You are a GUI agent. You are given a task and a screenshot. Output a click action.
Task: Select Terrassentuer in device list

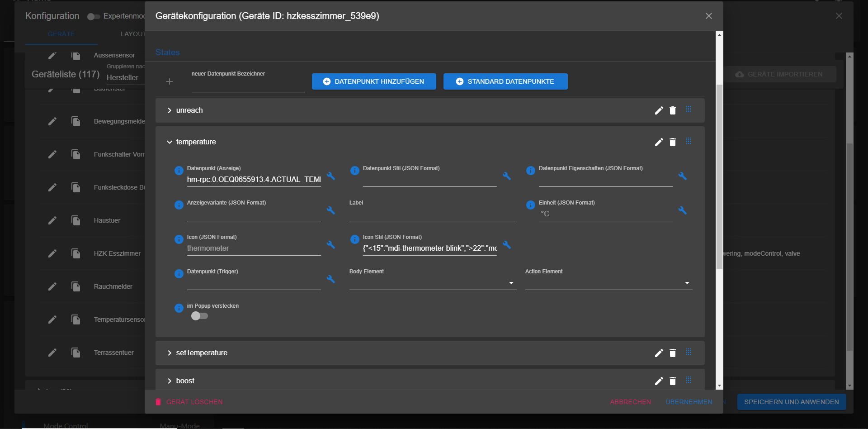[x=113, y=353]
